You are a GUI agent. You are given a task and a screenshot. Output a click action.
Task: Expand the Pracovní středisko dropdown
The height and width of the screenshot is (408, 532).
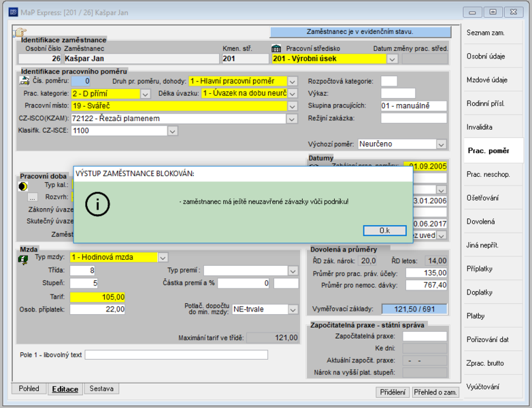[393, 59]
